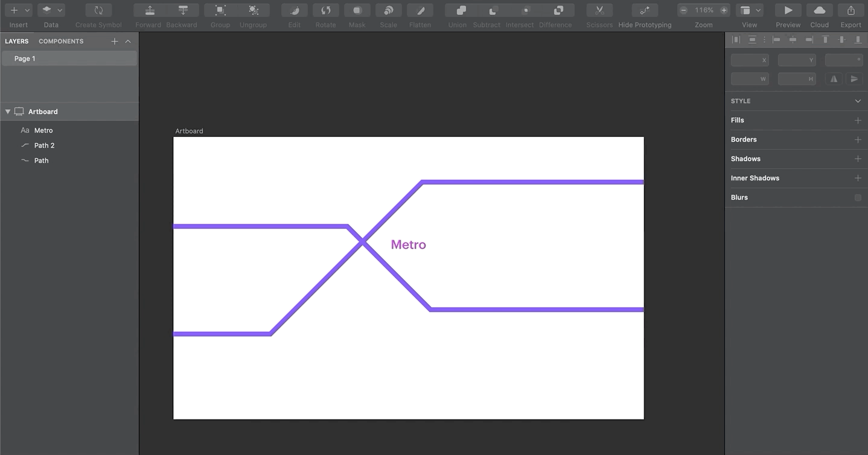The image size is (868, 455).
Task: Enable the Blurs style option
Action: tap(858, 197)
